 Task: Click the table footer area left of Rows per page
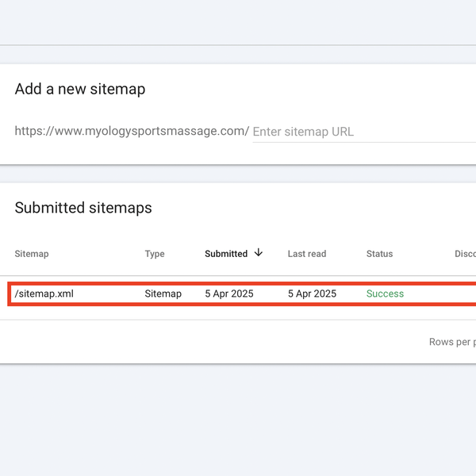click(214, 342)
